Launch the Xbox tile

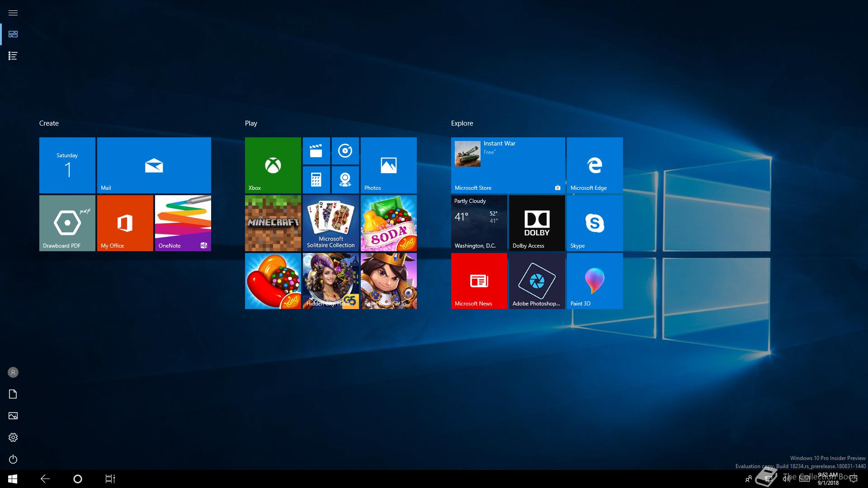[273, 165]
